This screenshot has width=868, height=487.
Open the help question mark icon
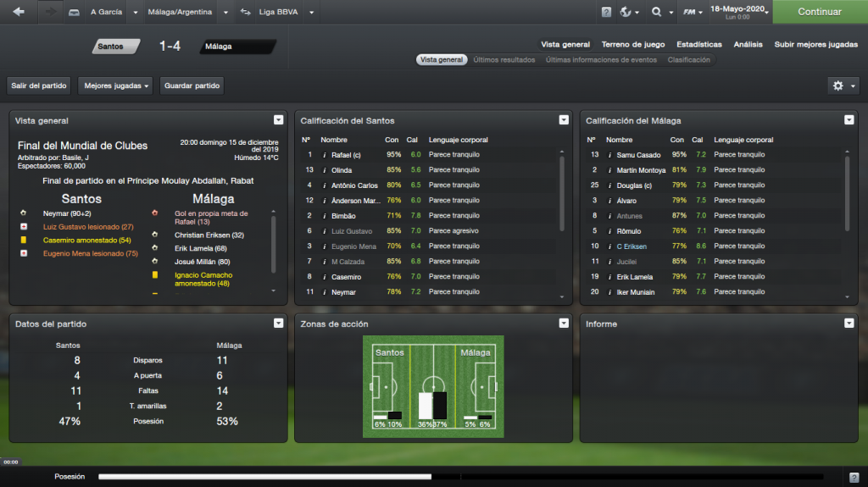point(606,12)
